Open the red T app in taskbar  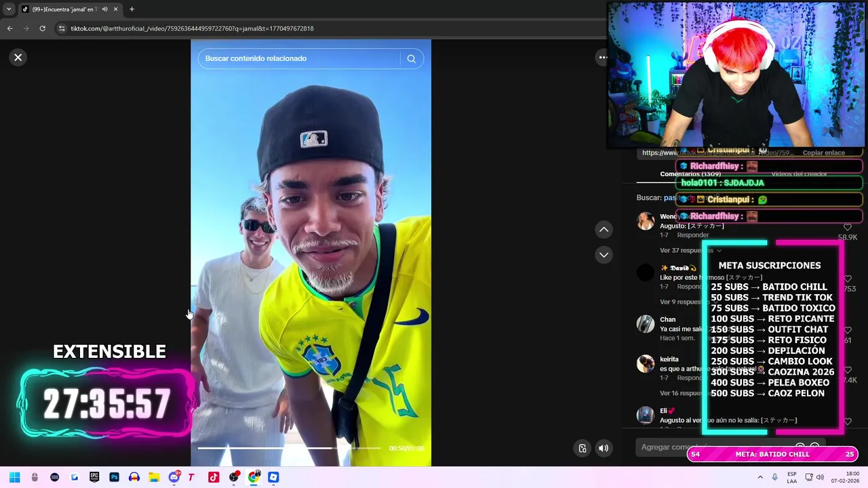click(x=191, y=477)
